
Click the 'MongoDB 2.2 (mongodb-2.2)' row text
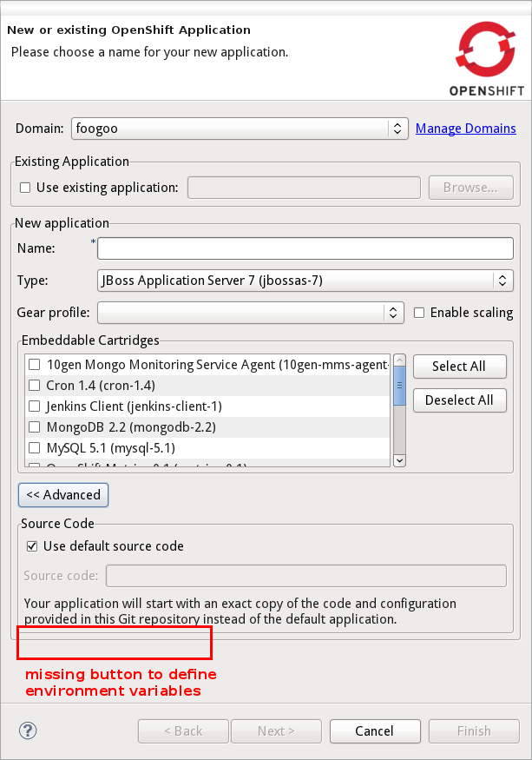(x=131, y=427)
